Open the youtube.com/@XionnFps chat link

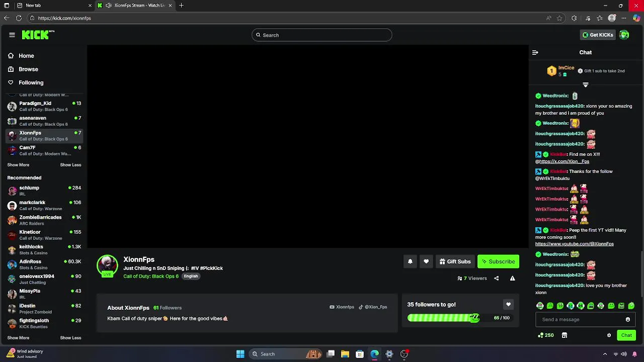575,244
